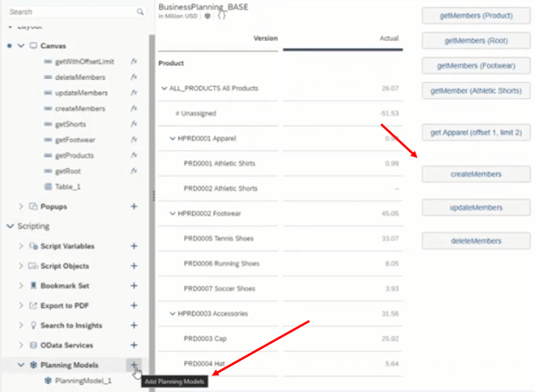Collapse the Canvas tree node
The height and width of the screenshot is (392, 535).
(x=21, y=46)
